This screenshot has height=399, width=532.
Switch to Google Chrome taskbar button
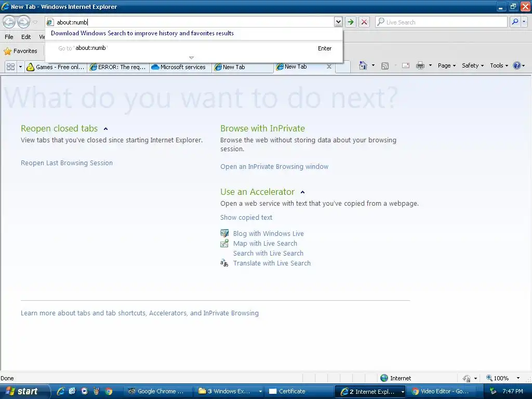click(x=157, y=391)
